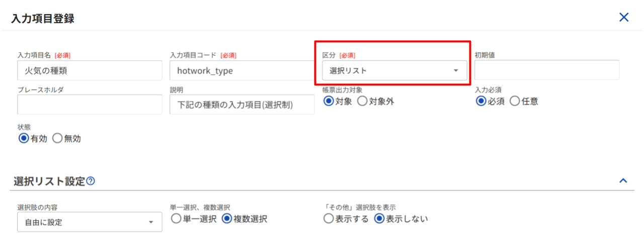Focus the empty 初期値 input field
The height and width of the screenshot is (238, 644).
tap(546, 70)
